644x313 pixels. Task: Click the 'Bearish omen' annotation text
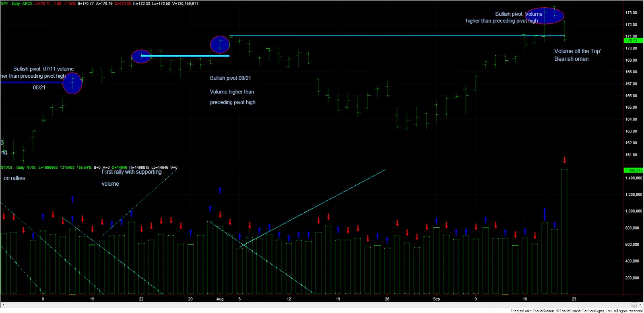coord(571,59)
